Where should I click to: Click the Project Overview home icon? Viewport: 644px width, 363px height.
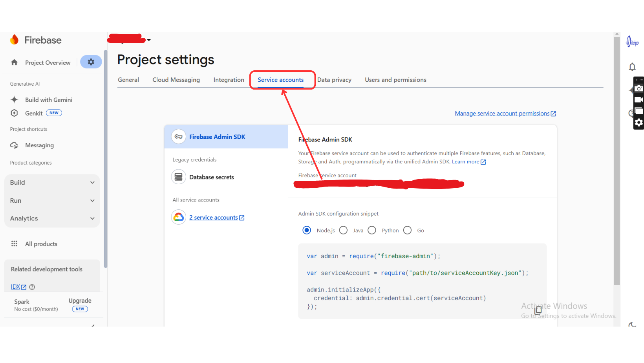coord(15,62)
